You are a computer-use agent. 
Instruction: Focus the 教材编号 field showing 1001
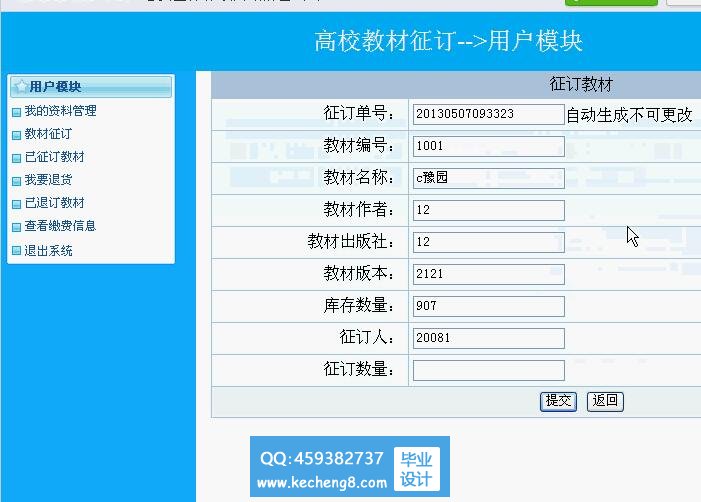click(x=489, y=146)
